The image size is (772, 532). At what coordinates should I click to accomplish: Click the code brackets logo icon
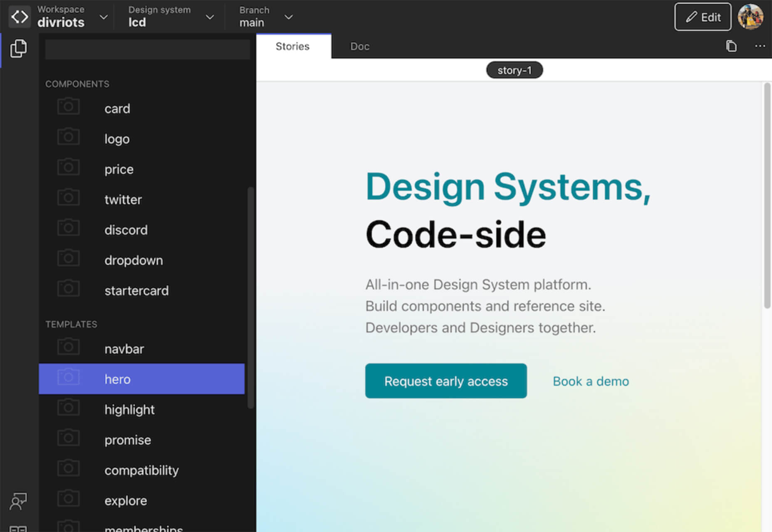[20, 17]
